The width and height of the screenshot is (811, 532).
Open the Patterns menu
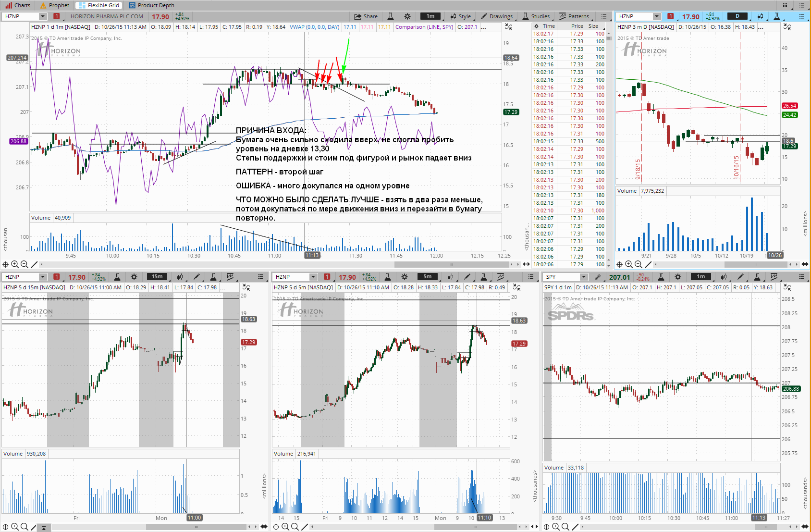click(x=574, y=16)
